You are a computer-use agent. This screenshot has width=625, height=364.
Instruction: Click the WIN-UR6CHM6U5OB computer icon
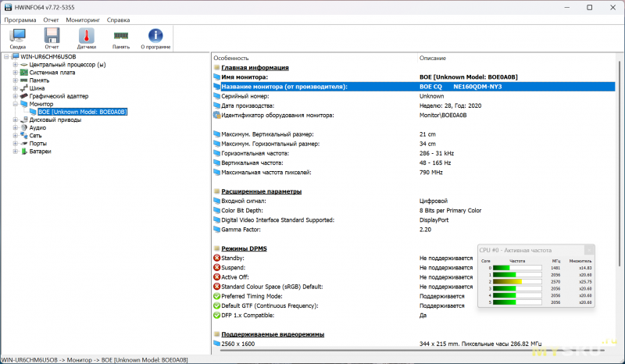(x=16, y=56)
